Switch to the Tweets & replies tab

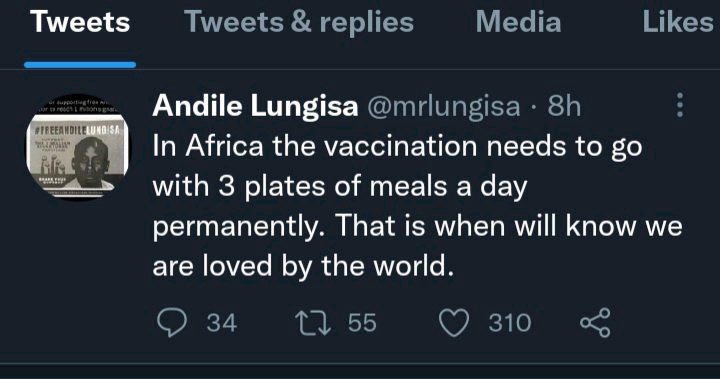(299, 22)
